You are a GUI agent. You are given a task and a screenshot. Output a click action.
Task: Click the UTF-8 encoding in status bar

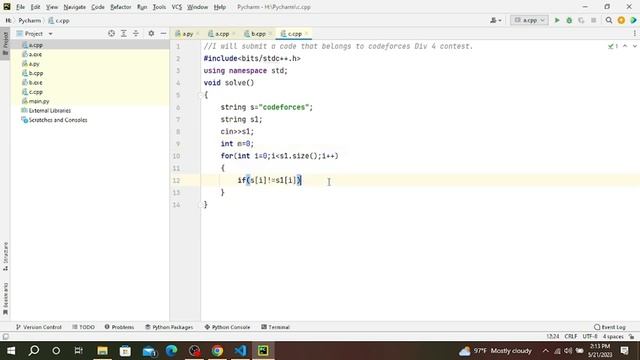(590, 336)
